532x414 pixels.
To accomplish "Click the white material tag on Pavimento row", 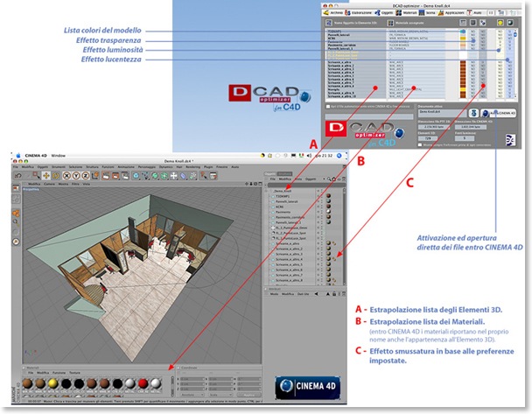I will click(x=328, y=212).
